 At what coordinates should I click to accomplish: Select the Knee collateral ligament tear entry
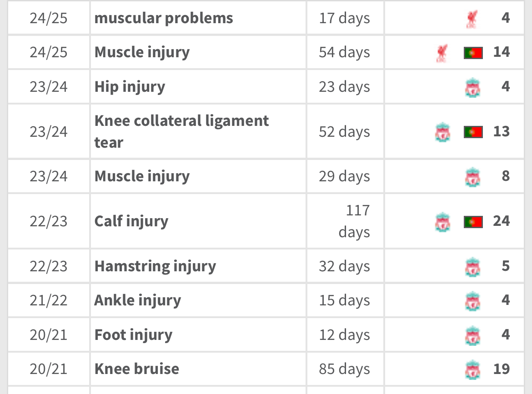tap(181, 131)
